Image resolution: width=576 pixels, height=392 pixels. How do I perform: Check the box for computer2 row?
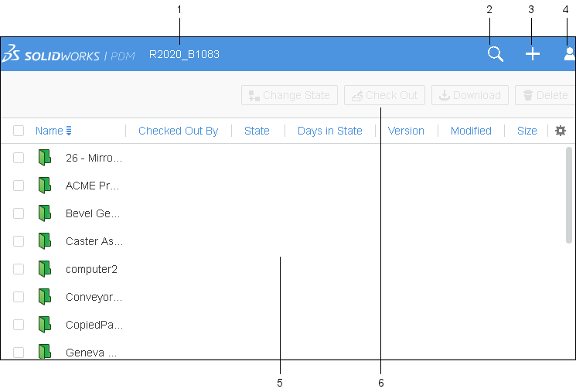(x=19, y=269)
